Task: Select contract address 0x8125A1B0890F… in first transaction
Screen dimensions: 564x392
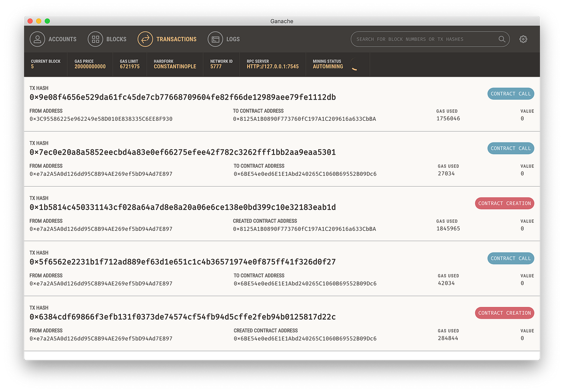Action: (305, 119)
